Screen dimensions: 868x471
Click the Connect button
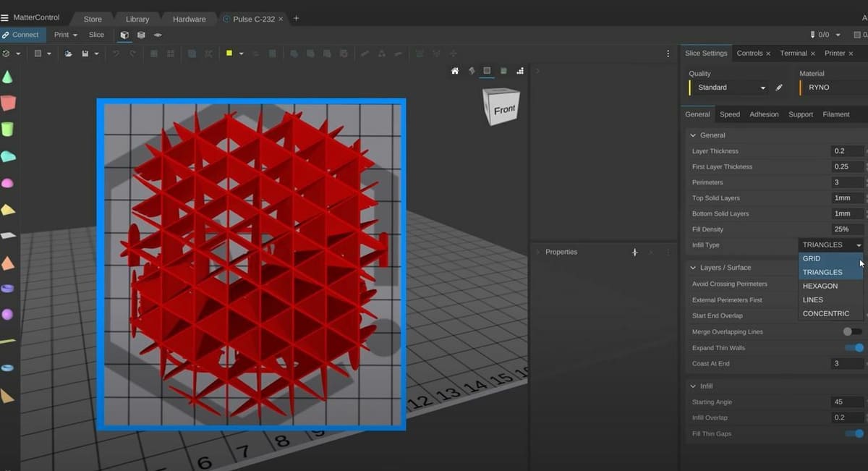click(x=23, y=35)
